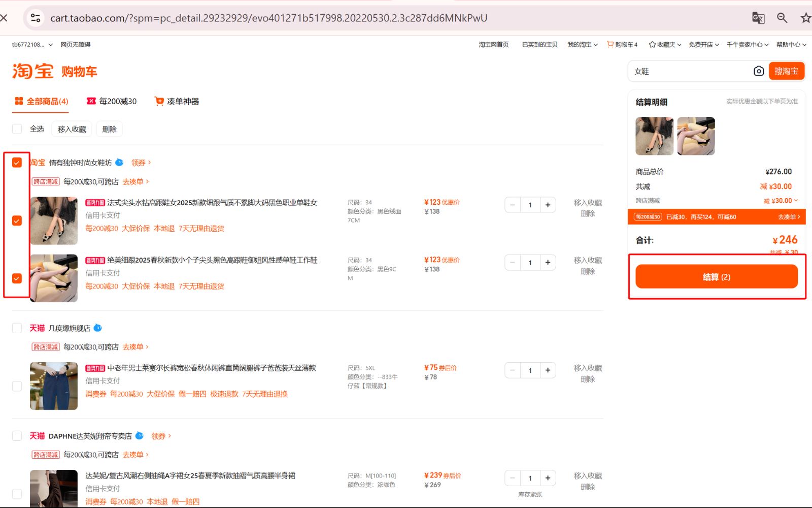This screenshot has width=812, height=508.
Task: Switch to the 每200减30 tab
Action: (112, 101)
